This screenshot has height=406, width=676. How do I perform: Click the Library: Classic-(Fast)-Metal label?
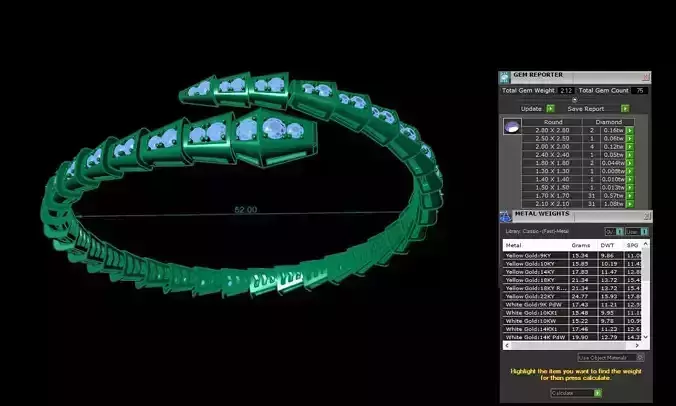click(x=537, y=231)
